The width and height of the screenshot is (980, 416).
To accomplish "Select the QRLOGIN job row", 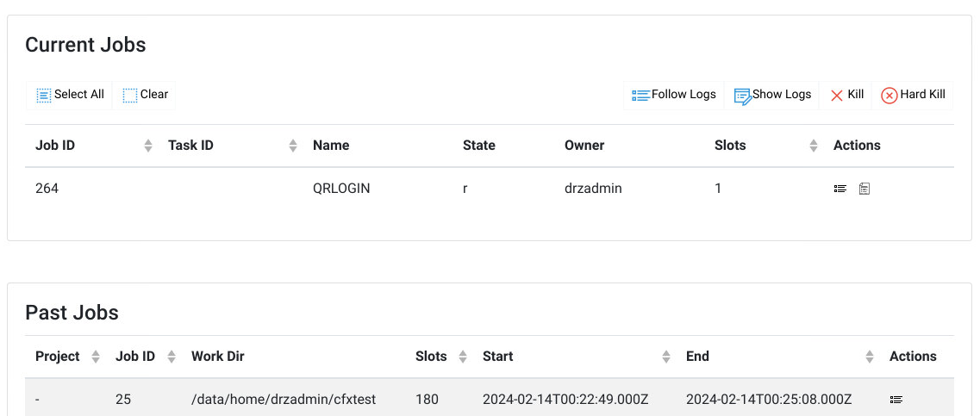I will [490, 188].
